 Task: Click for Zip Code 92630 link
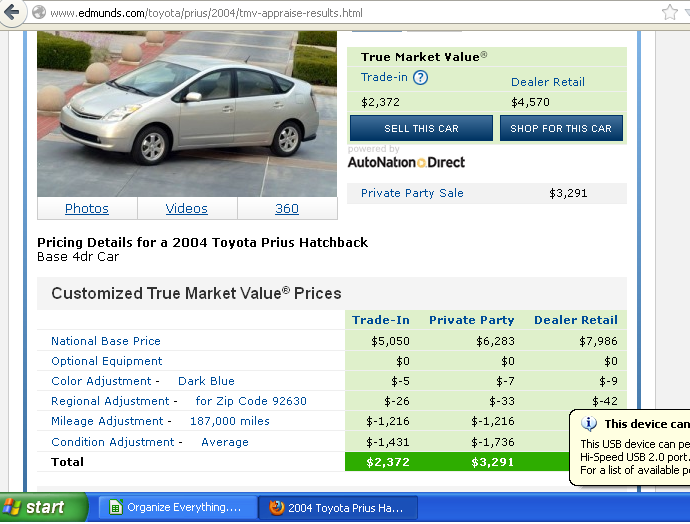pos(251,401)
